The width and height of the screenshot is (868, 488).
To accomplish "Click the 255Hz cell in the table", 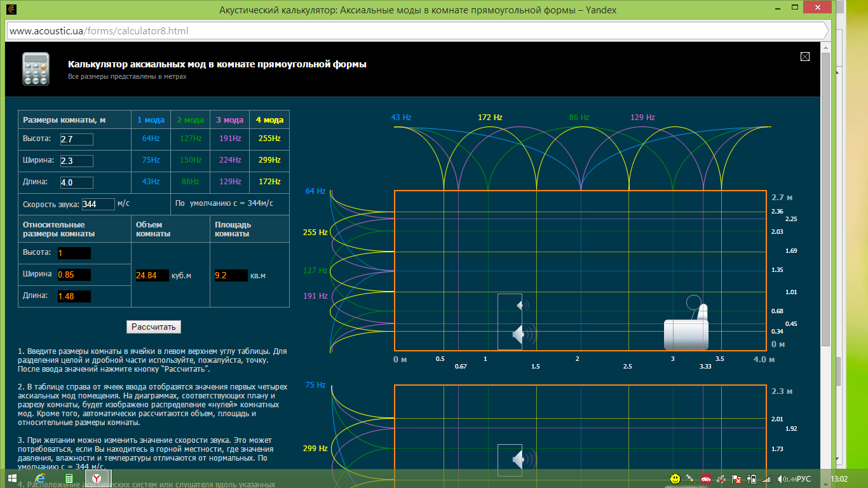I will coord(269,138).
